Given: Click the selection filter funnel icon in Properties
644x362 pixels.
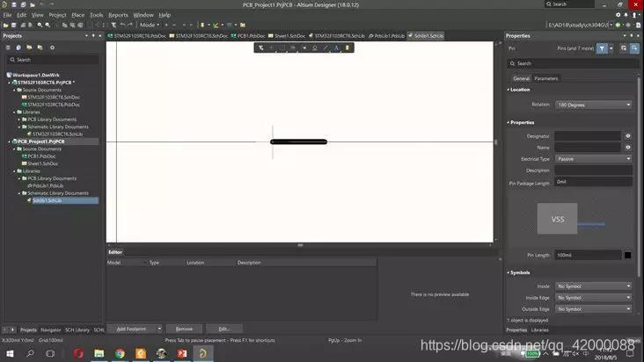Looking at the screenshot, I should point(603,48).
